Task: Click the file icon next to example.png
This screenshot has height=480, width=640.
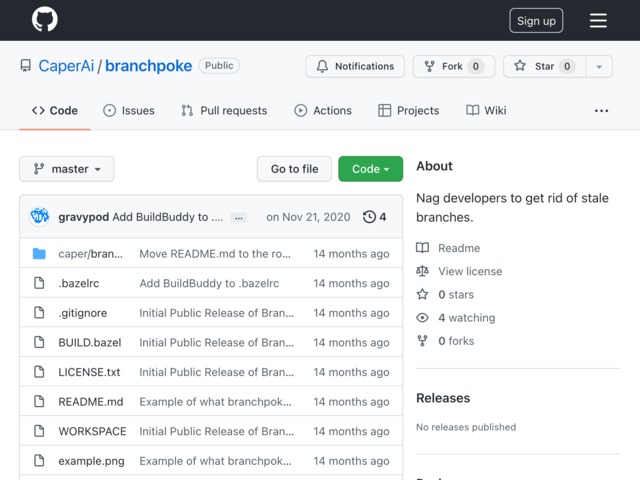Action: [39, 460]
